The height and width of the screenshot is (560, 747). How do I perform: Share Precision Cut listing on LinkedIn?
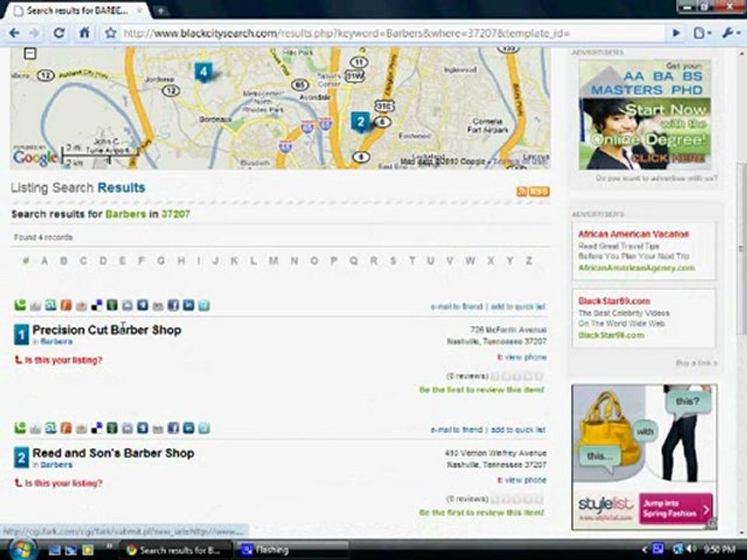click(188, 305)
